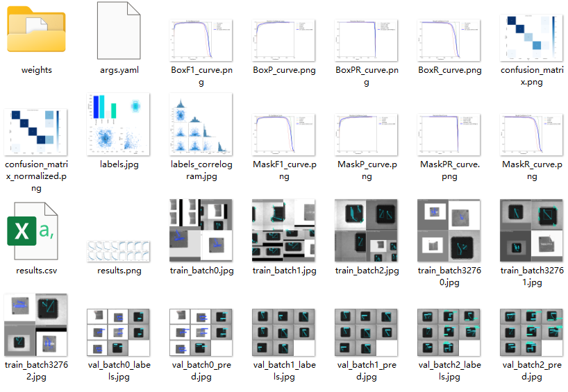
Task: Click the file name text MaskPR_curve.png
Action: 449,170
